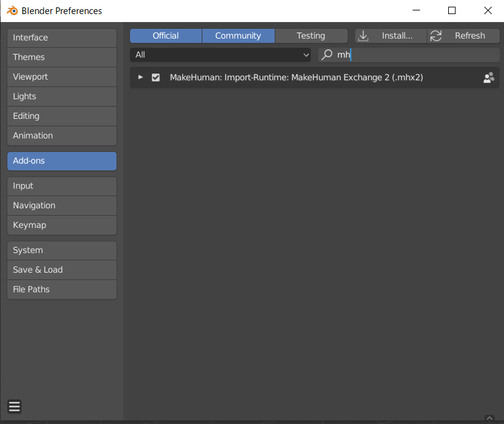Click the add-on search field

409,55
